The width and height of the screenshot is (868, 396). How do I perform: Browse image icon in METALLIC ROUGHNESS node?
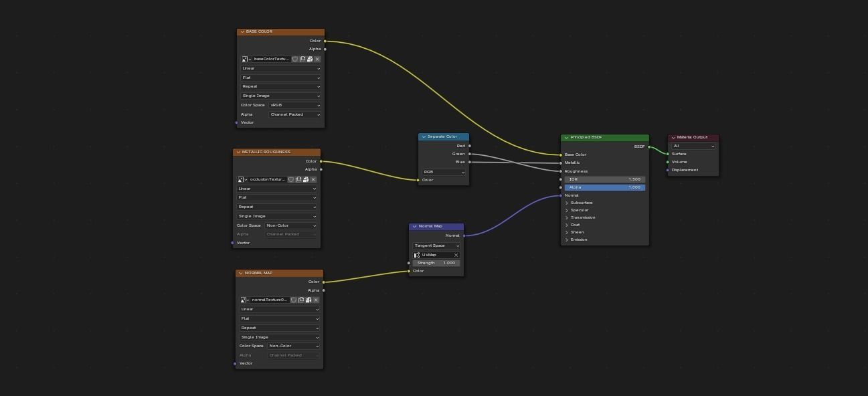242,179
